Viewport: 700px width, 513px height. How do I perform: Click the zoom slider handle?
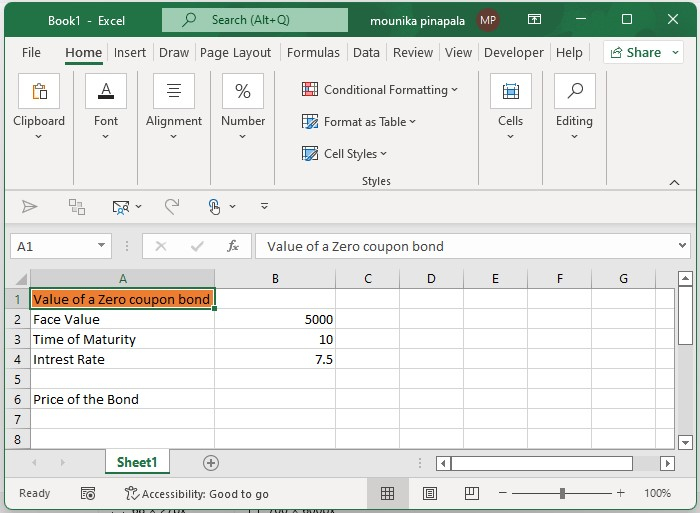click(x=562, y=493)
